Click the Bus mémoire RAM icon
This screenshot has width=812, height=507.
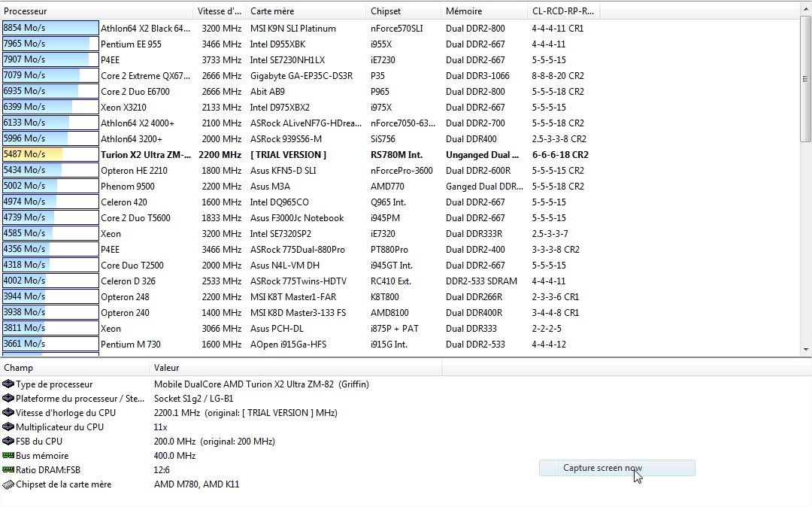click(x=8, y=456)
